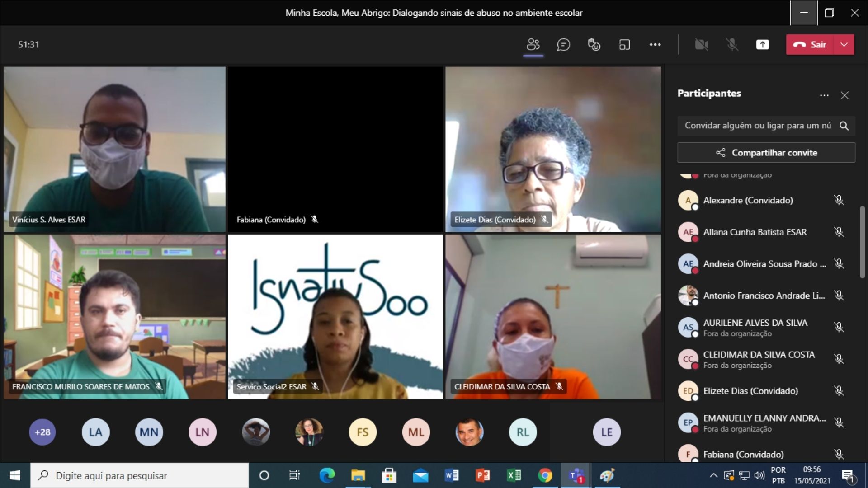Toggle the participants panel icon
This screenshot has height=488, width=868.
coord(533,45)
